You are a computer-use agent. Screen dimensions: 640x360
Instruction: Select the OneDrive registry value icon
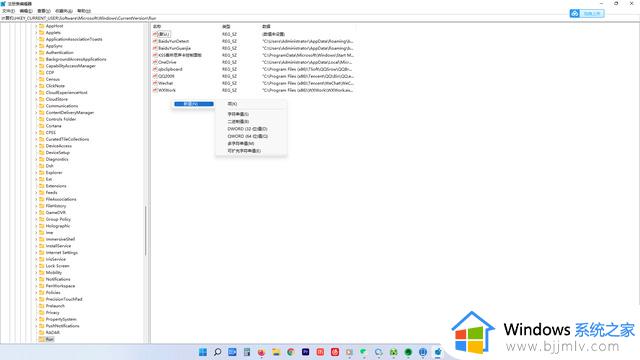pyautogui.click(x=155, y=62)
